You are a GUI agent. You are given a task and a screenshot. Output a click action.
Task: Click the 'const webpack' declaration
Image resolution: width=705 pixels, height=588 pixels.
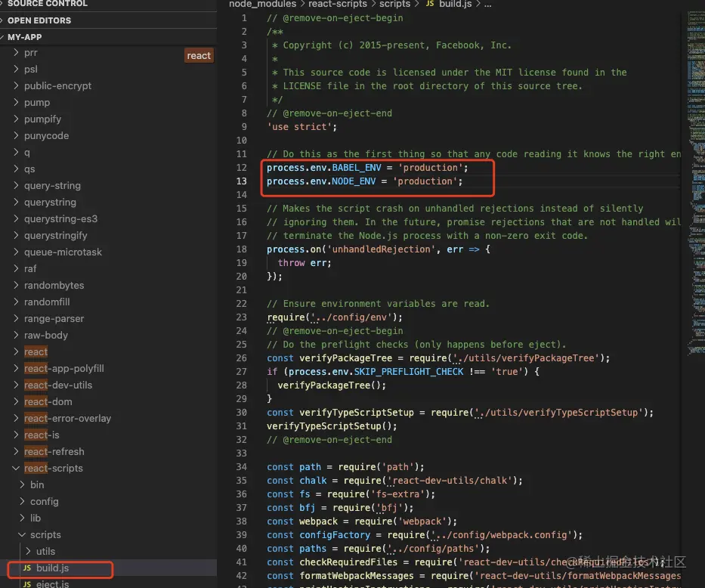click(362, 521)
